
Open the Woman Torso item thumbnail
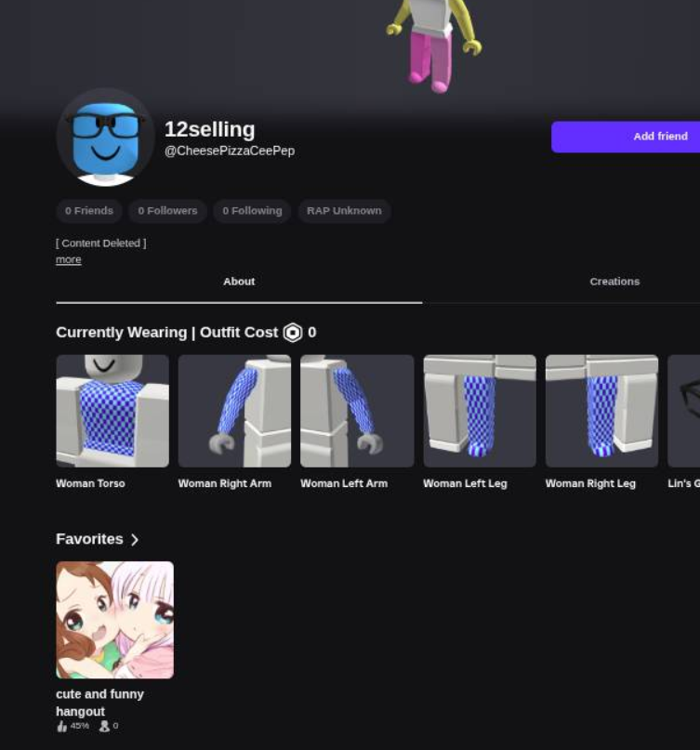112,411
